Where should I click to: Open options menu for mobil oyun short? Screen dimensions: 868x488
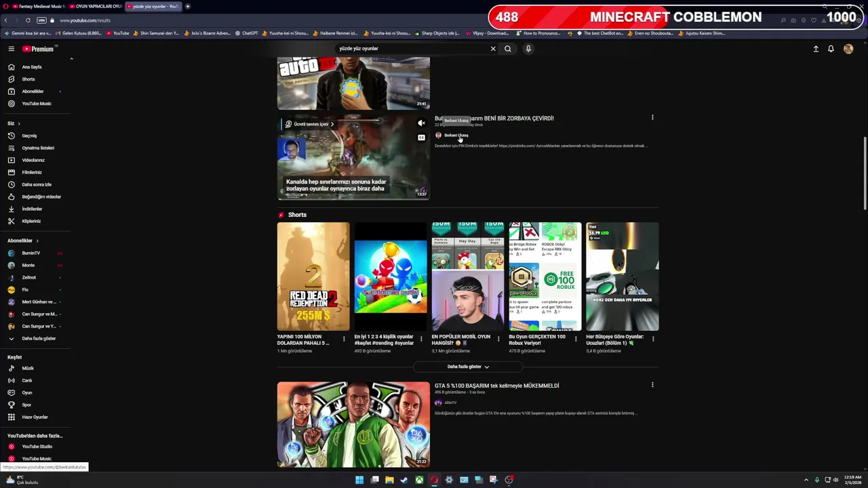pyautogui.click(x=498, y=339)
